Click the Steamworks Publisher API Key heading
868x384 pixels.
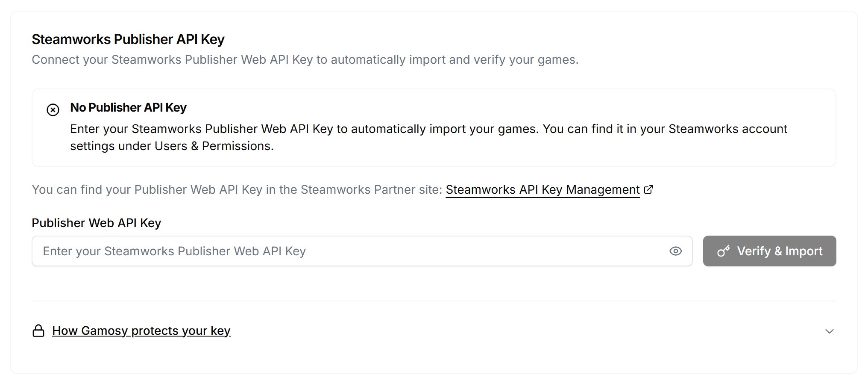tap(128, 39)
